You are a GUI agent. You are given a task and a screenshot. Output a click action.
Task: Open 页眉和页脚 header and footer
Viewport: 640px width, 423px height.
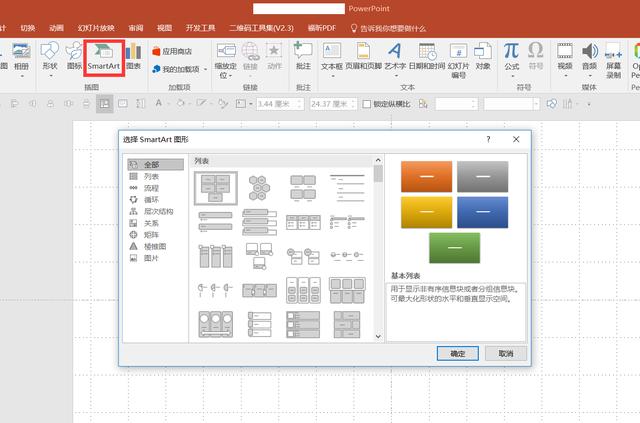pos(363,56)
